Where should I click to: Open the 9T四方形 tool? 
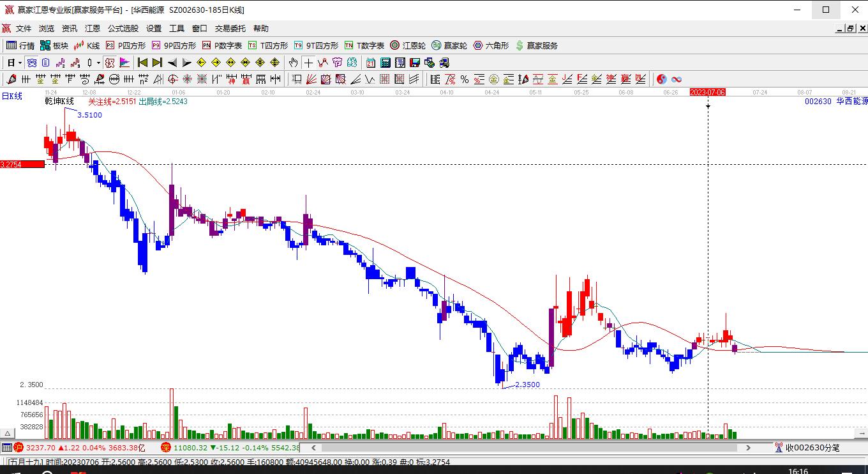[x=316, y=45]
